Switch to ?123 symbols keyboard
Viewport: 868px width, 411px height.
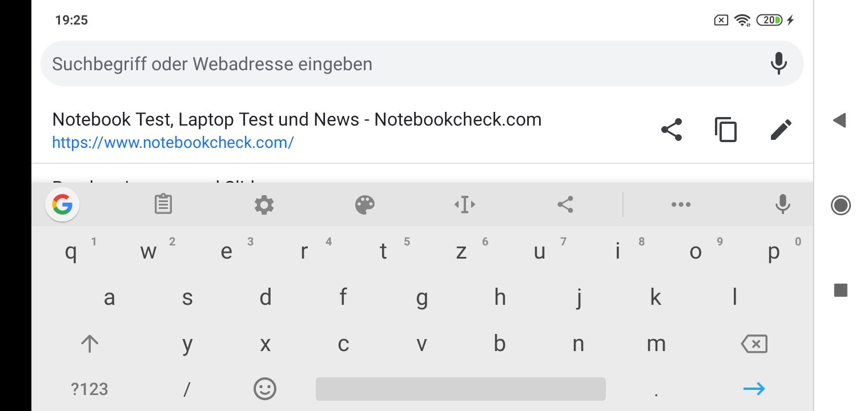click(90, 389)
